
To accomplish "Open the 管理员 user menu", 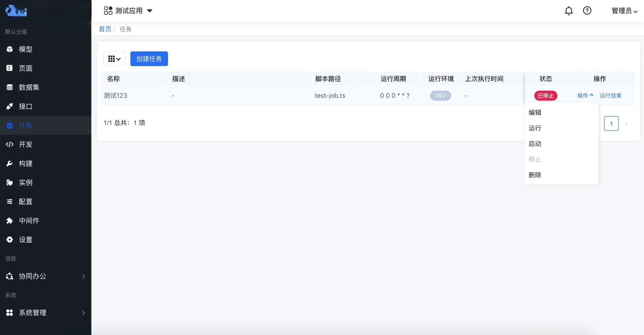I will (624, 11).
